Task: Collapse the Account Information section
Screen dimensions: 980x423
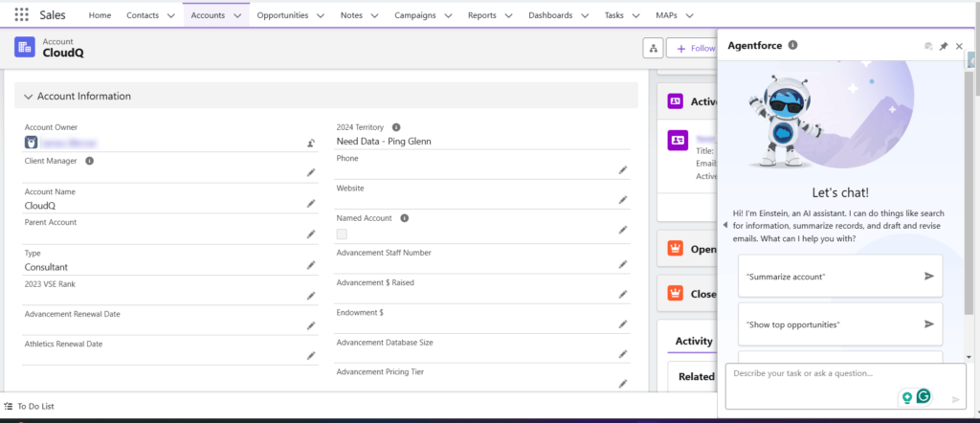Action: 29,97
